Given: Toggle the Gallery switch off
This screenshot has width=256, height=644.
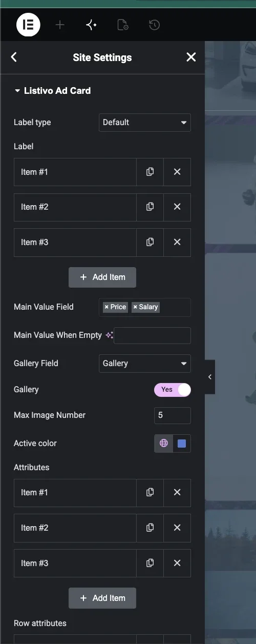Looking at the screenshot, I should (x=173, y=390).
